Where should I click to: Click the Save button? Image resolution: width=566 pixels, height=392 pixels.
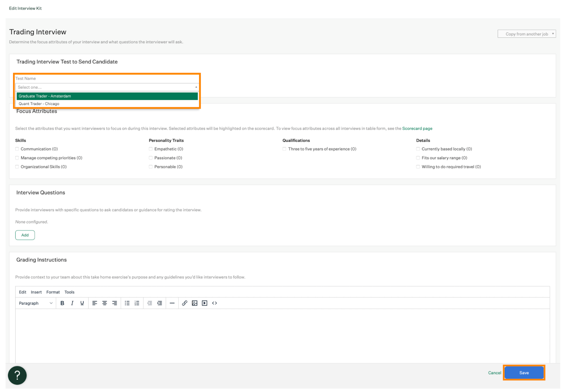pyautogui.click(x=524, y=373)
